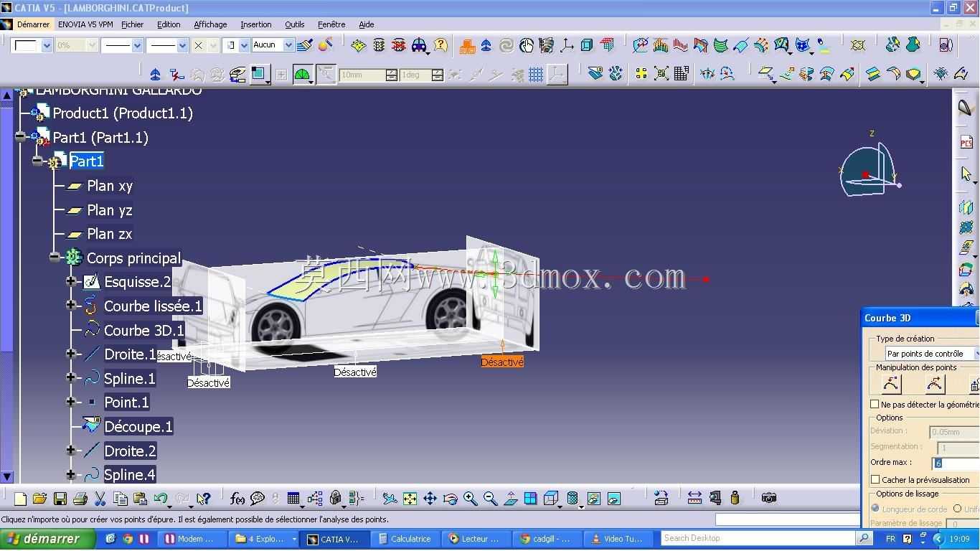980x551 pixels.
Task: Open the Fichier menu
Action: [132, 24]
